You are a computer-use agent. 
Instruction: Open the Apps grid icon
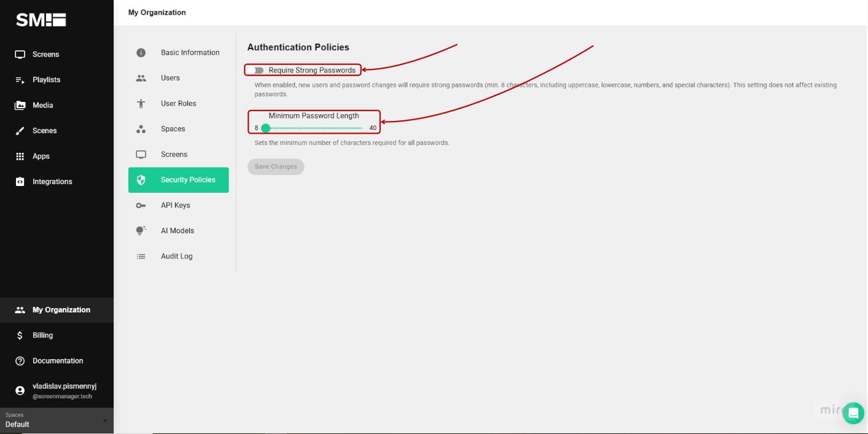click(x=20, y=156)
